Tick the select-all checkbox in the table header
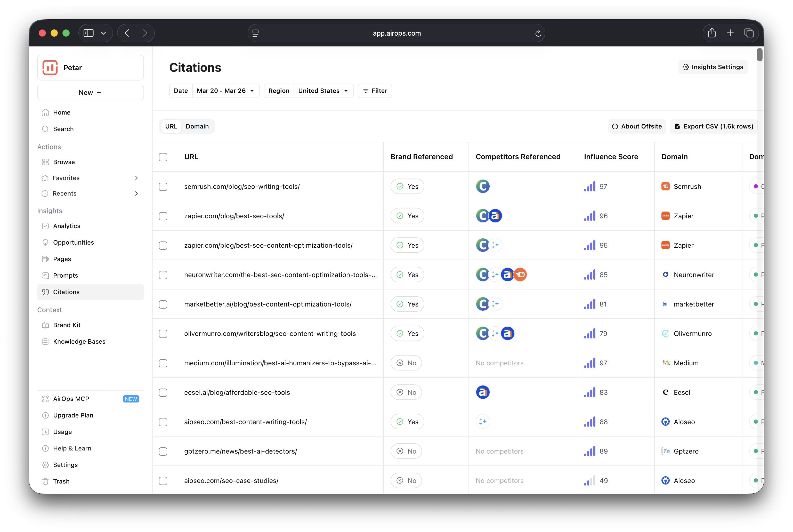This screenshot has width=793, height=532. 163,157
